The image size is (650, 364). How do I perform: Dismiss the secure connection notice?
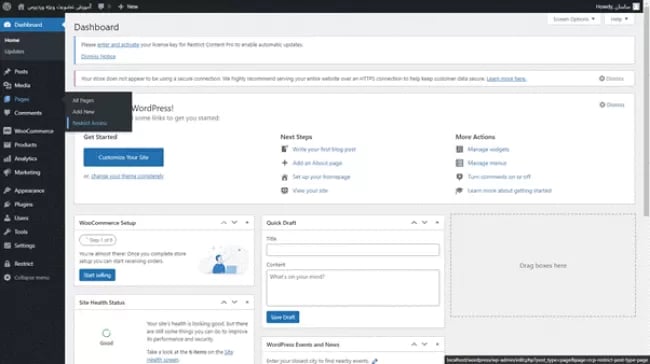pos(611,78)
